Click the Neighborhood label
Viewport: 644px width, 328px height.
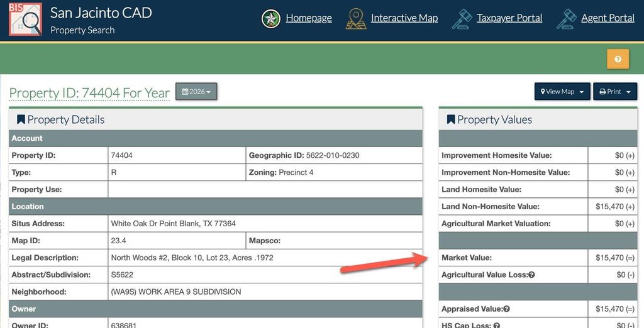click(38, 292)
